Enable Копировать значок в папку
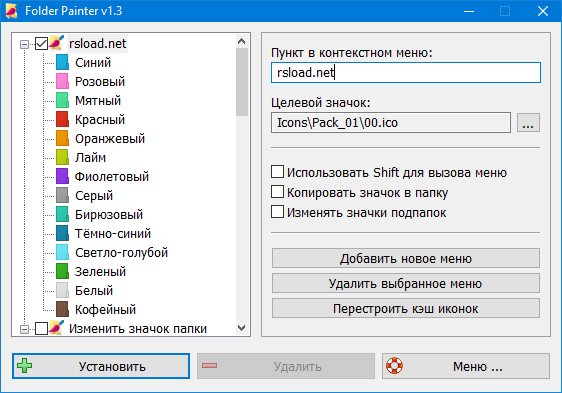 (x=277, y=192)
